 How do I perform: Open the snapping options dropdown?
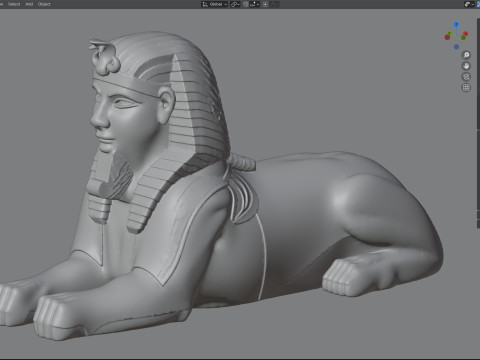[x=254, y=4]
